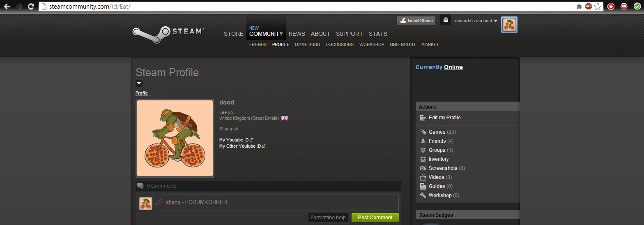Click the ABP icon inside the address bar
The width and height of the screenshot is (644, 225).
(588, 6)
